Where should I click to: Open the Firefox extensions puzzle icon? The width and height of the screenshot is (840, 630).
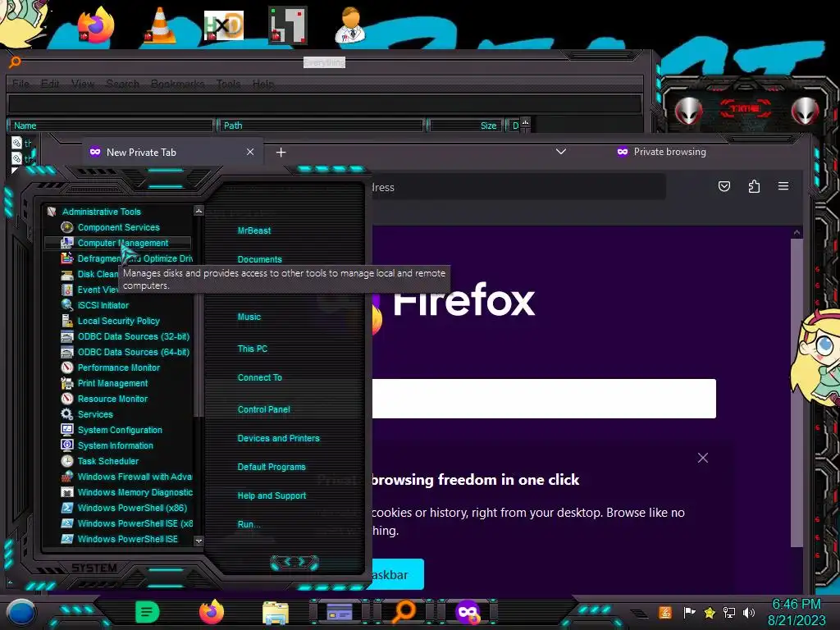754,186
